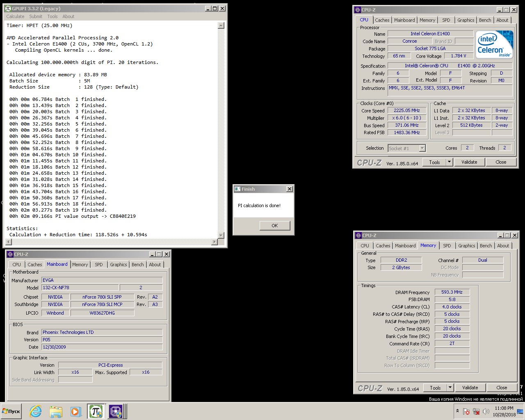The image size is (525, 420).
Task: Open the About menu in GPUPI
Action: [x=68, y=16]
